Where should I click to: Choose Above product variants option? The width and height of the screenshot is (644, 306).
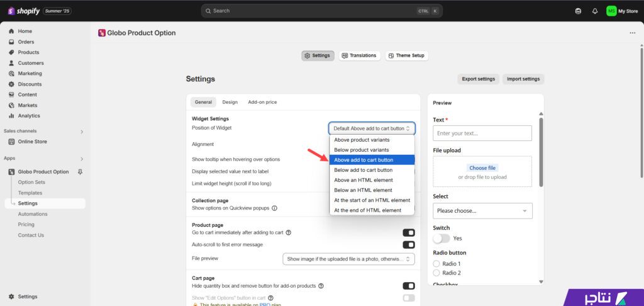click(x=372, y=140)
